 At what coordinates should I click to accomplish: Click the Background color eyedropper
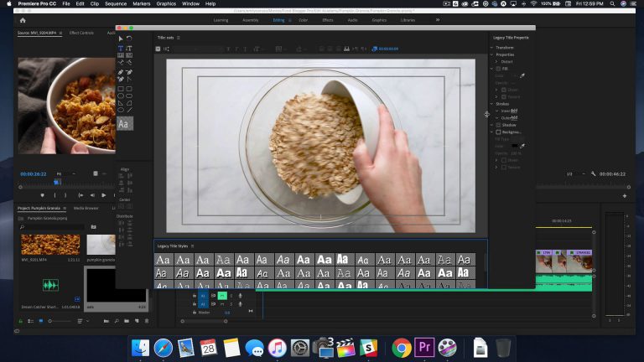522,146
